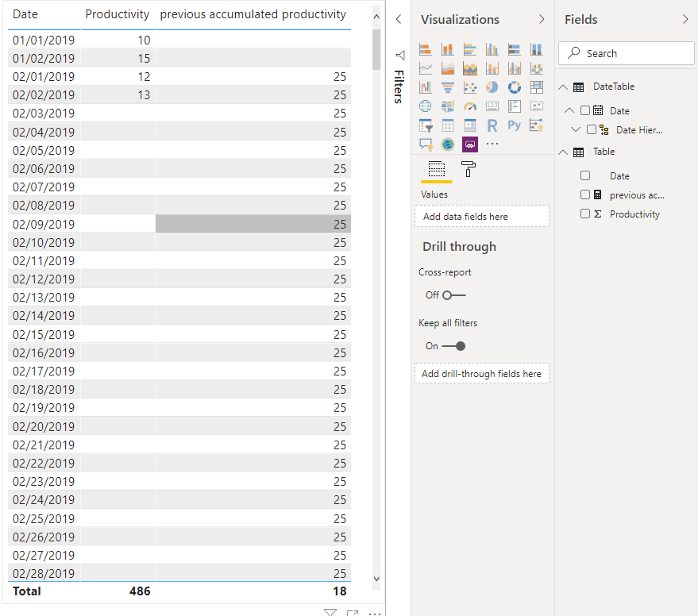The height and width of the screenshot is (616, 698).
Task: Click the table scrollbar down arrow
Action: pos(376,579)
